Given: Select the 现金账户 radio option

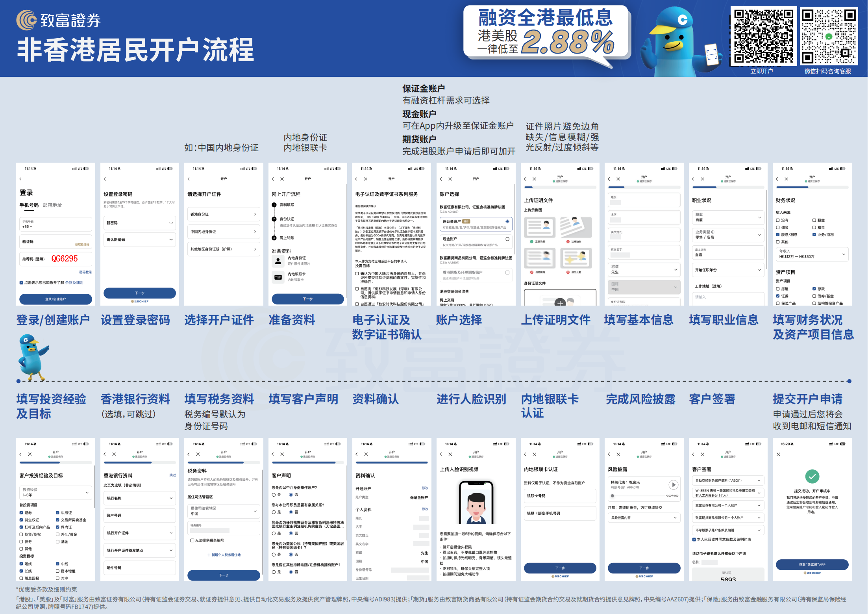Looking at the screenshot, I should (507, 239).
